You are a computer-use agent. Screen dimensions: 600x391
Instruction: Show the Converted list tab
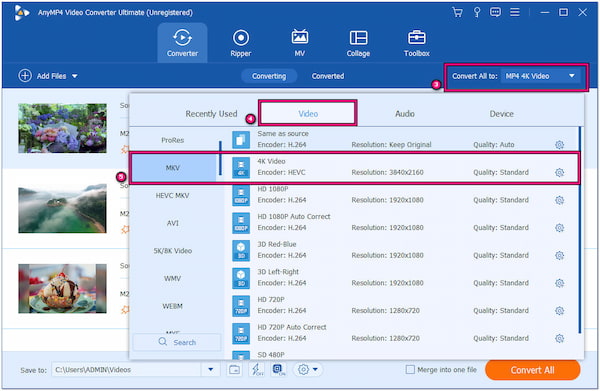pyautogui.click(x=328, y=76)
